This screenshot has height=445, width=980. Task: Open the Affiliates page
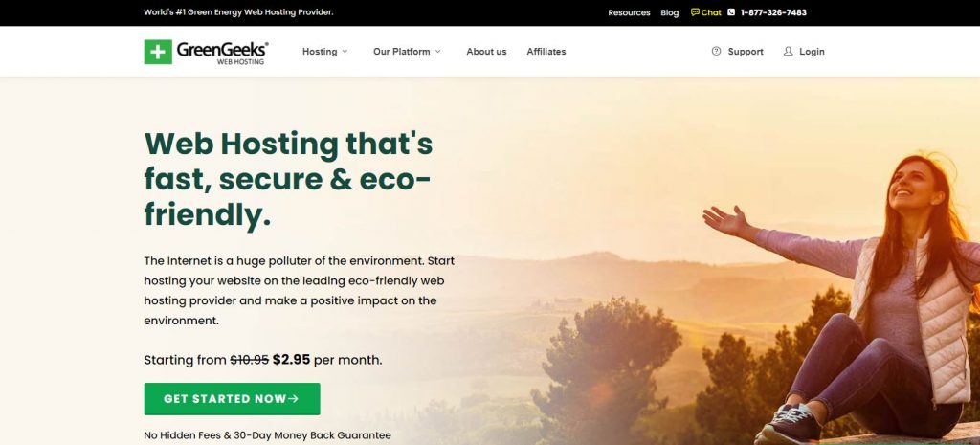pyautogui.click(x=546, y=52)
